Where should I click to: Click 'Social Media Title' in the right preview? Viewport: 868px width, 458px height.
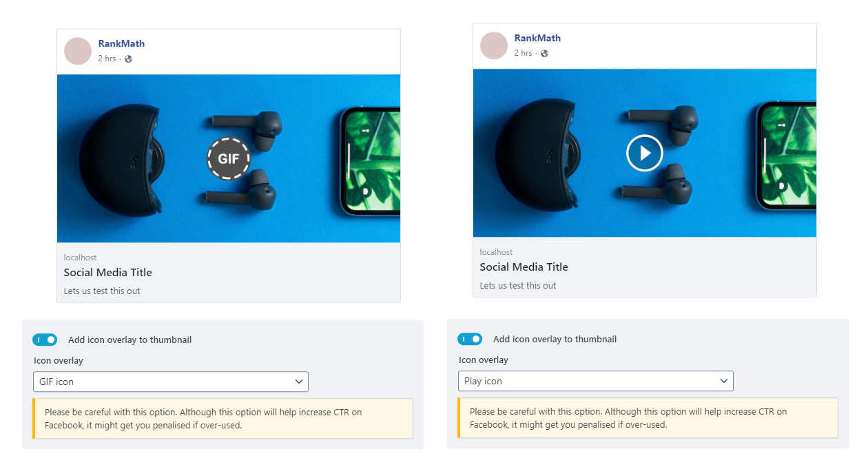click(x=524, y=267)
